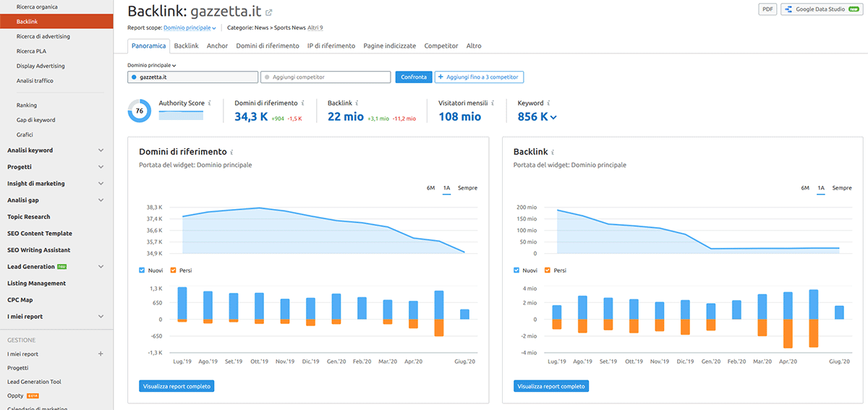Screen dimensions: 868x410
Task: Toggle Nuovi checkbox in Backlink chart
Action: click(x=516, y=270)
